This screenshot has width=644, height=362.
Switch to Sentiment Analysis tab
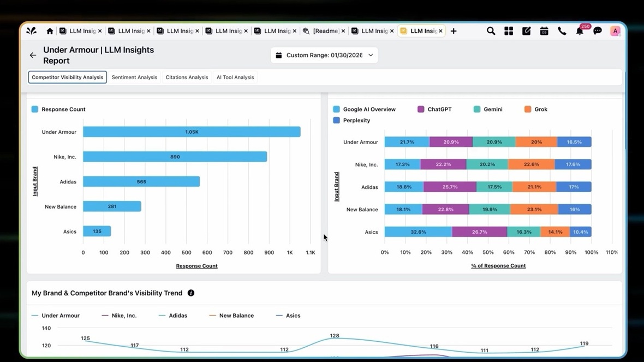click(134, 77)
